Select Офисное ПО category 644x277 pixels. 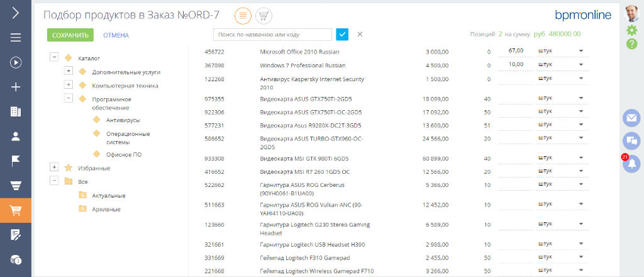124,154
